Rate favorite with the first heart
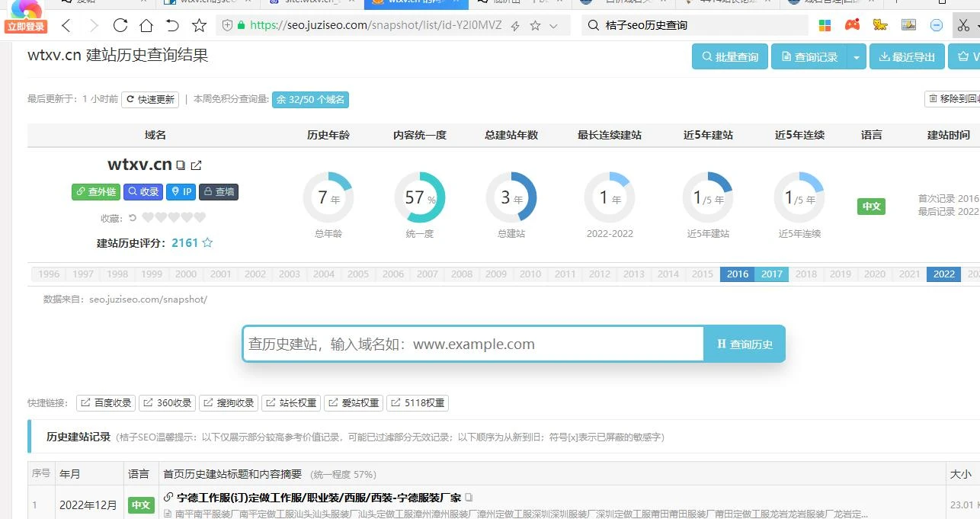 pos(148,218)
